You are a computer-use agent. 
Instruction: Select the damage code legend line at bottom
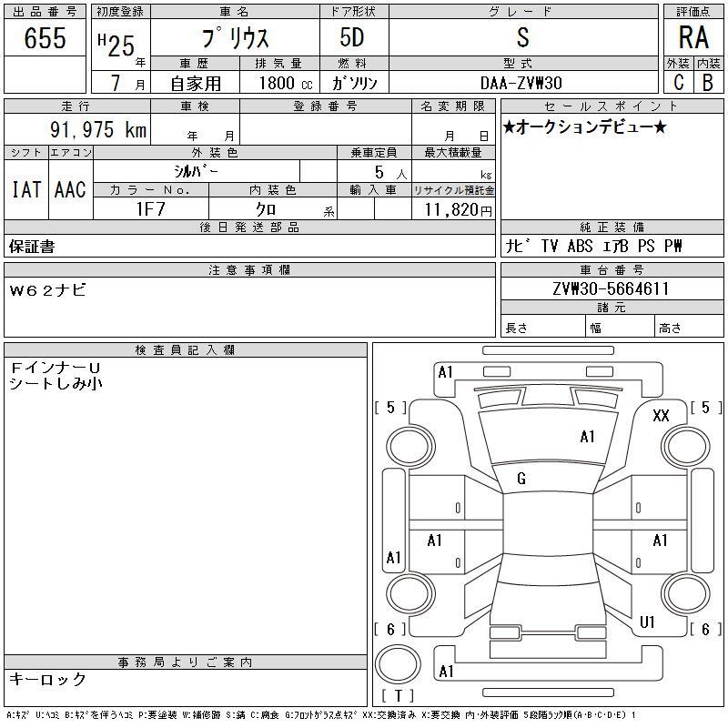321,715
